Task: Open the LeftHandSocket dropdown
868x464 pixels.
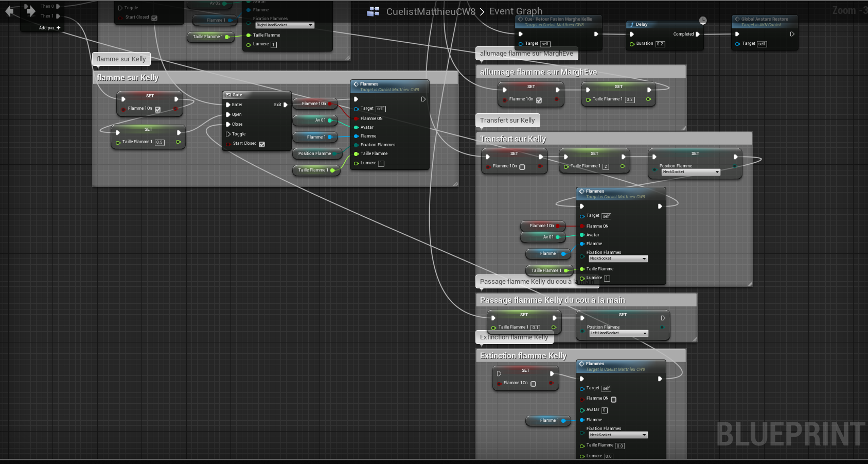Action: [618, 333]
